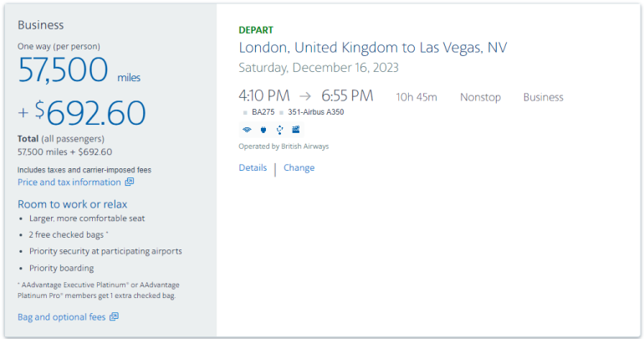Open the flight Details link
The width and height of the screenshot is (644, 339).
pos(253,167)
